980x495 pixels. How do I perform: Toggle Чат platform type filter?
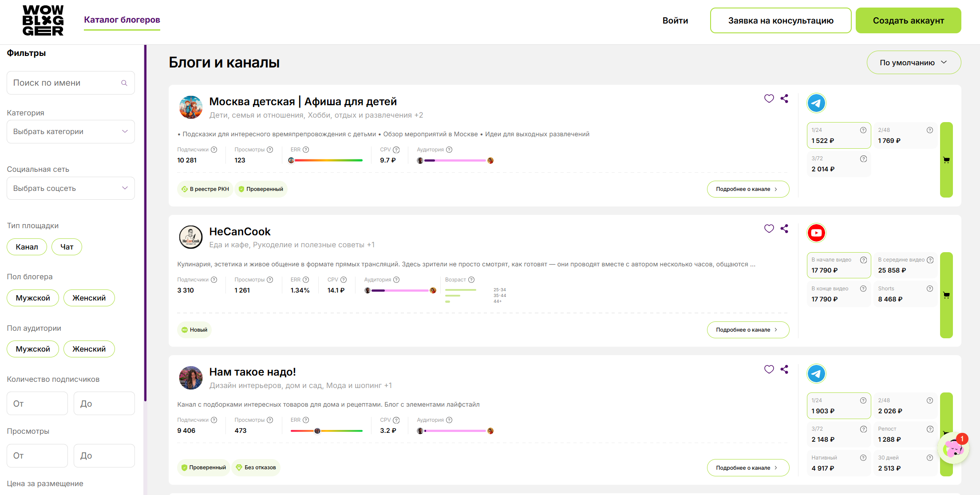click(x=67, y=247)
